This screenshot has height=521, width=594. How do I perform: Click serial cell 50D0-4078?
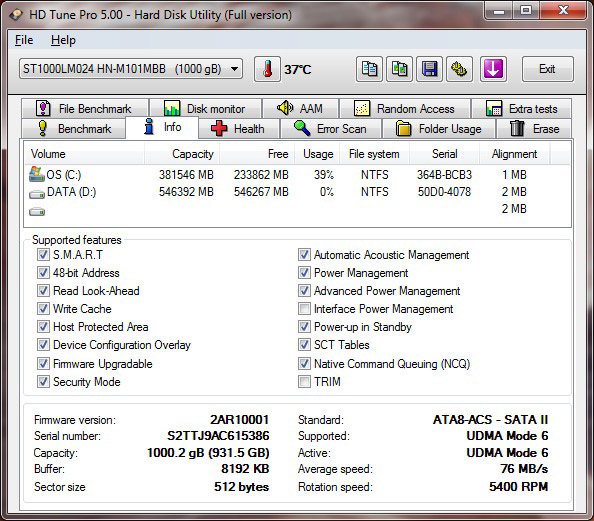tap(444, 192)
